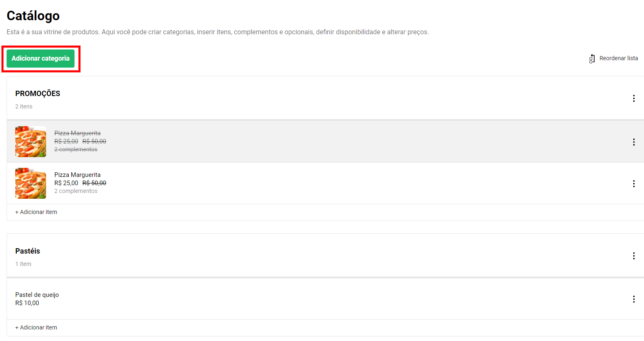The width and height of the screenshot is (644, 341).
Task: Select the Pastel de queijo item name
Action: click(37, 295)
